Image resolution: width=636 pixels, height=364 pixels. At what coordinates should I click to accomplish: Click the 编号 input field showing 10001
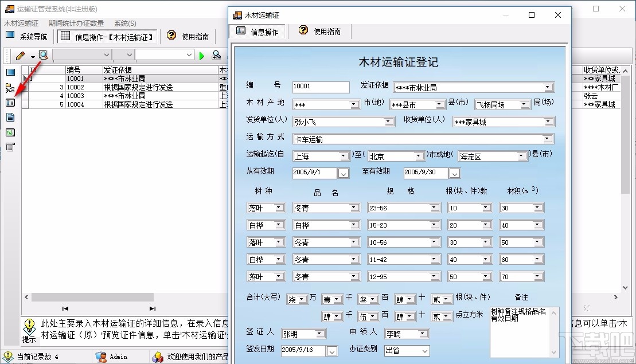pos(320,87)
